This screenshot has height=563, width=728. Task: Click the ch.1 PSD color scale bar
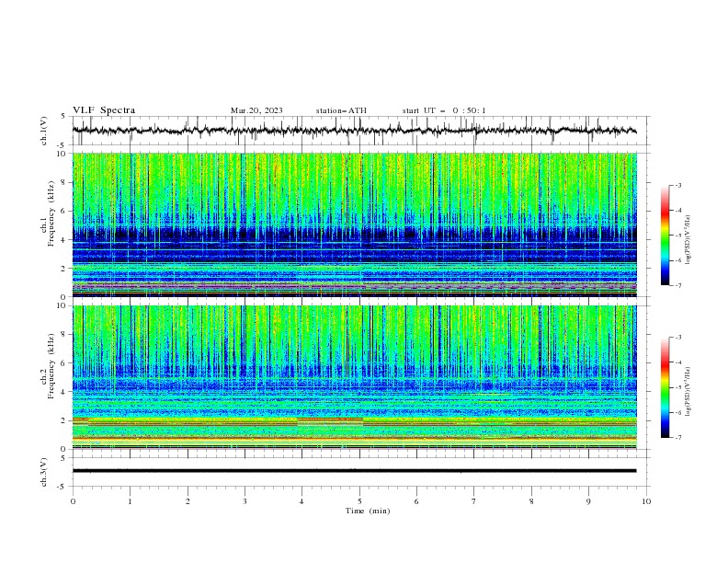665,236
